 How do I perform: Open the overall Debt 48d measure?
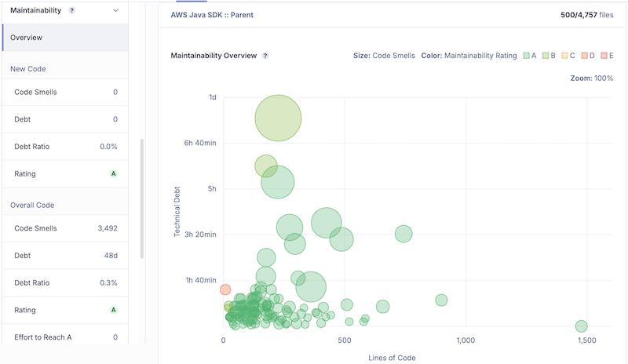pyautogui.click(x=64, y=255)
